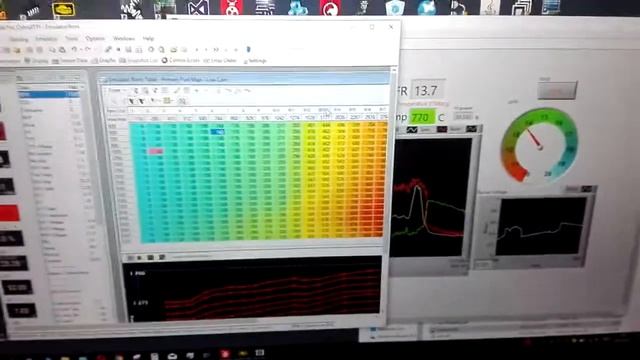Click the skip-forward arrow icon in main toolbar
Image resolution: width=640 pixels, height=360 pixels.
216,50
